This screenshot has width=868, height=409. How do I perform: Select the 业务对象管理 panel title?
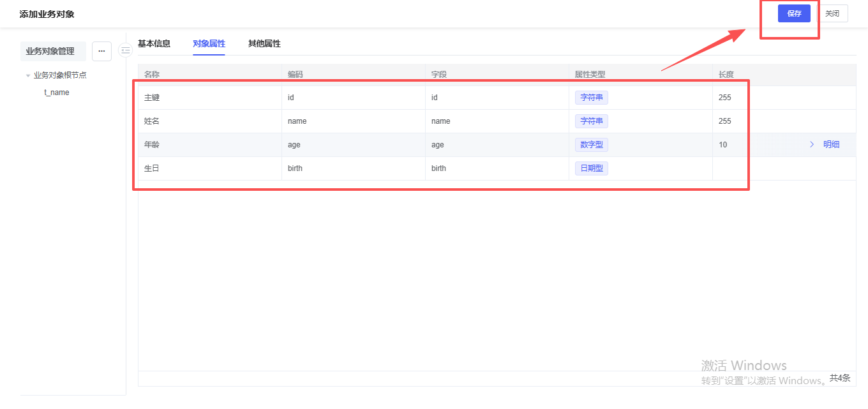[x=50, y=51]
